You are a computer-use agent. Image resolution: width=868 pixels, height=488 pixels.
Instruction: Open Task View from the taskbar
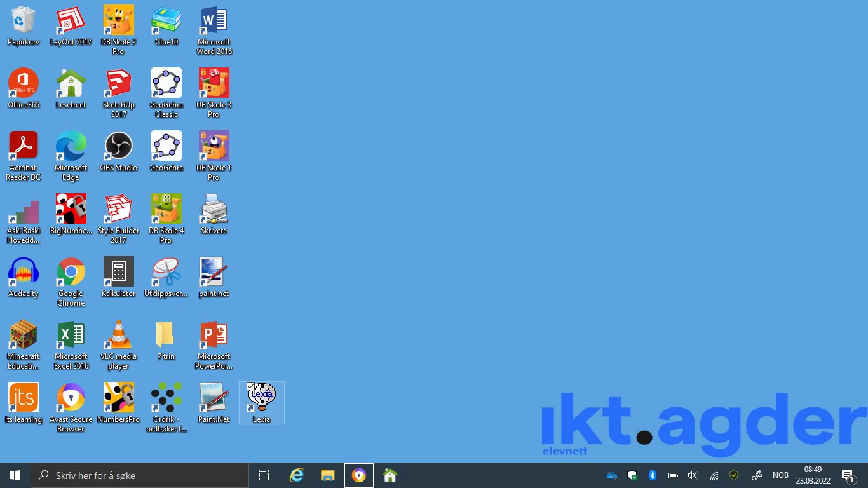[x=264, y=475]
